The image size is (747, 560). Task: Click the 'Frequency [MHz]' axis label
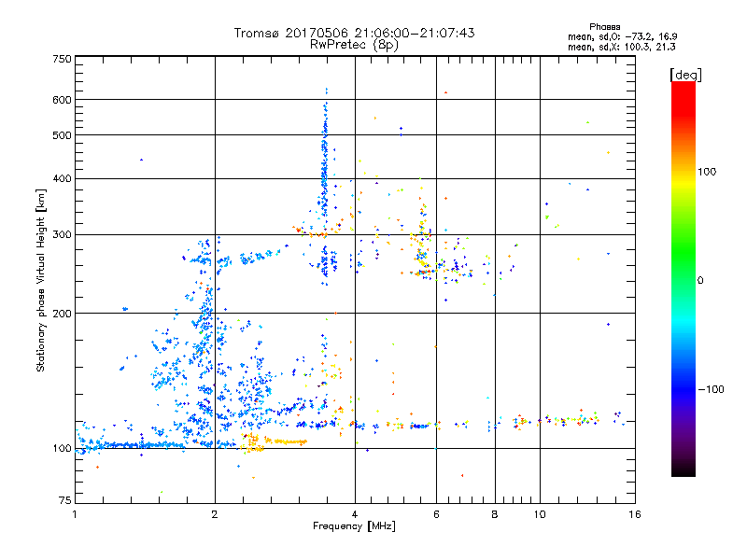[x=354, y=526]
